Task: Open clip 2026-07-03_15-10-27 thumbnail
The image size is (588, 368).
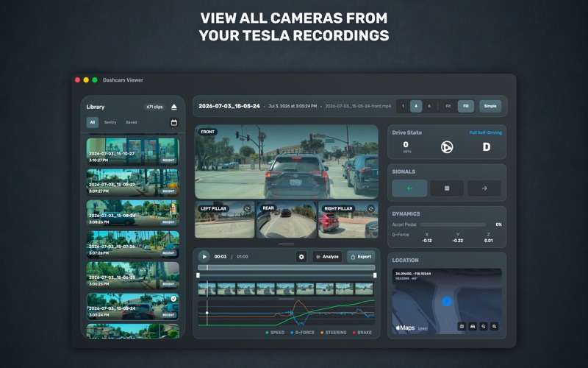Action: coord(133,152)
